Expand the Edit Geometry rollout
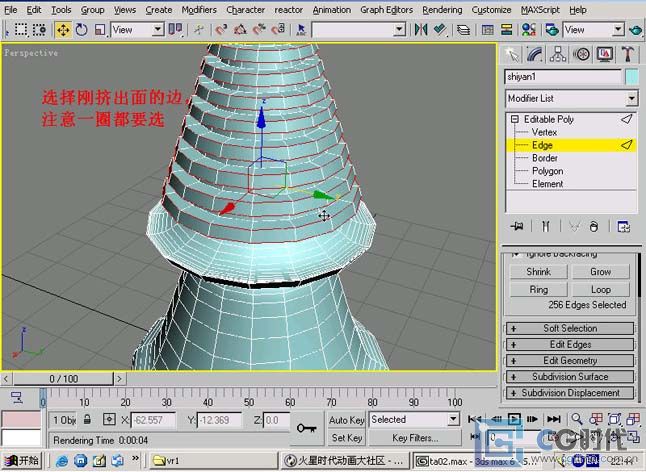This screenshot has height=472, width=646. click(570, 360)
